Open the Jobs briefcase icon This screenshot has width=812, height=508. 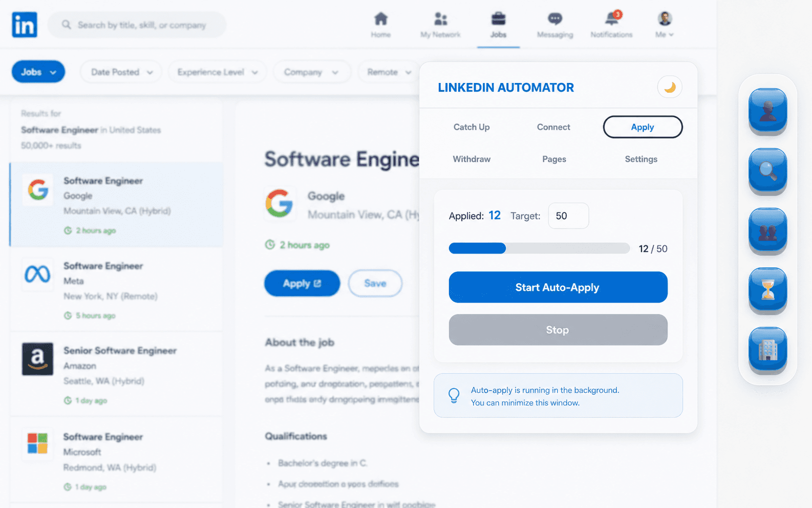pyautogui.click(x=498, y=19)
